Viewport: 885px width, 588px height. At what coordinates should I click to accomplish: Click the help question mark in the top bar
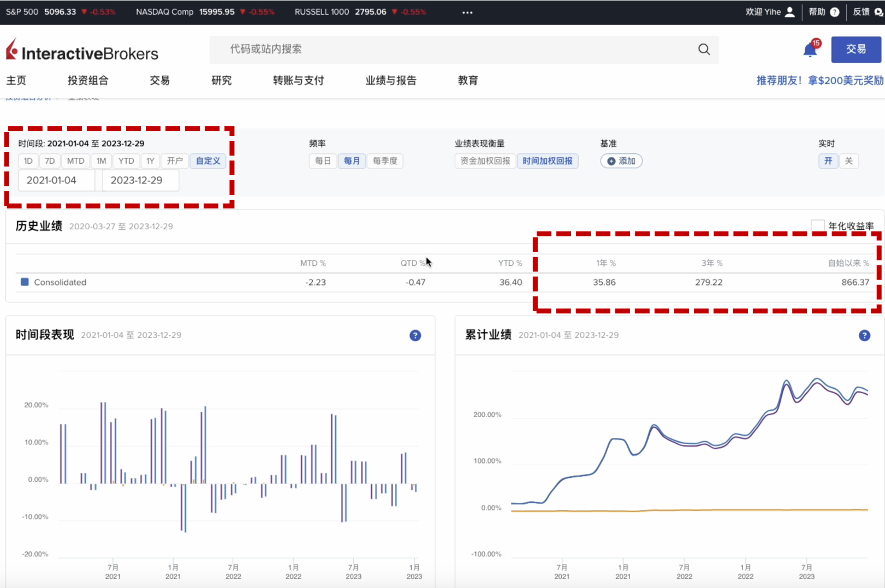[834, 12]
